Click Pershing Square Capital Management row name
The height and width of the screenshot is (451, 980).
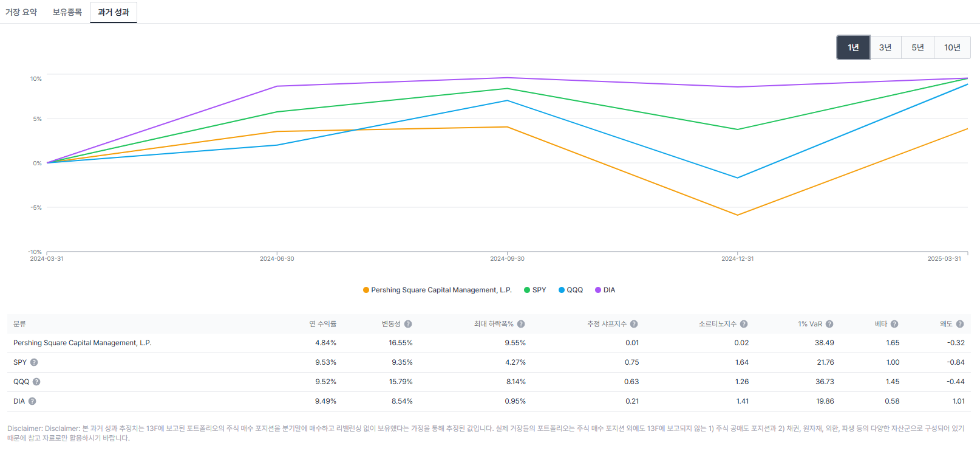point(83,343)
